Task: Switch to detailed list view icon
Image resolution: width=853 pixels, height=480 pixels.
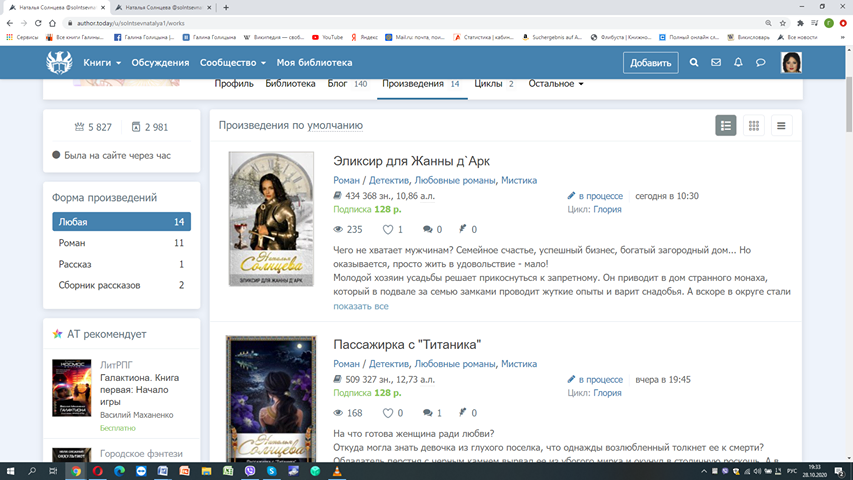Action: click(726, 125)
